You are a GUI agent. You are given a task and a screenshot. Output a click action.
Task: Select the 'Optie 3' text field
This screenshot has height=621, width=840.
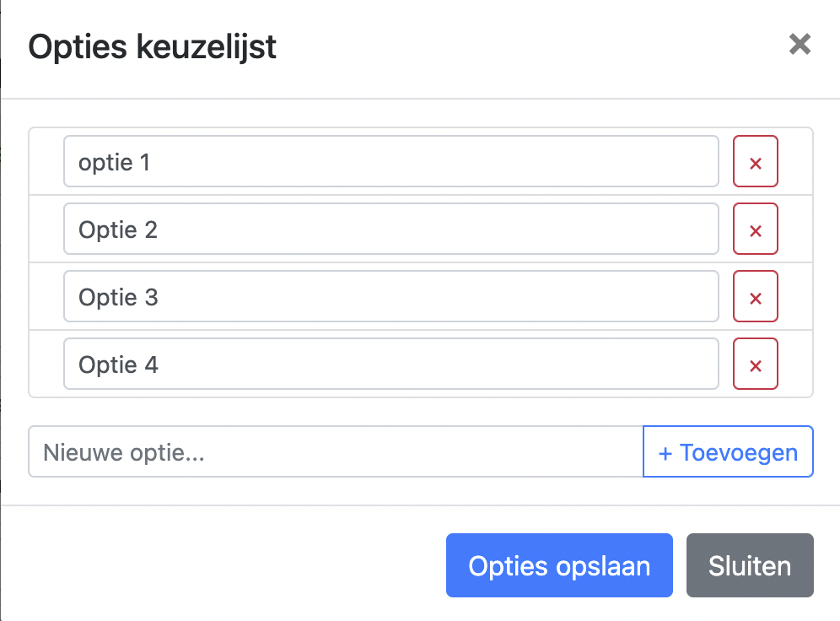tap(391, 296)
